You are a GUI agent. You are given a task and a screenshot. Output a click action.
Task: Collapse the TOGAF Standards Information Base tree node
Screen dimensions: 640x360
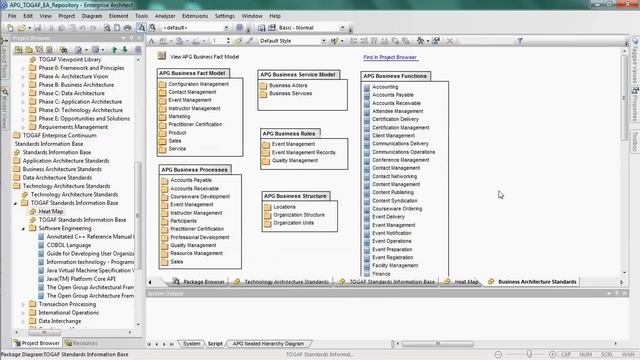[x=16, y=203]
